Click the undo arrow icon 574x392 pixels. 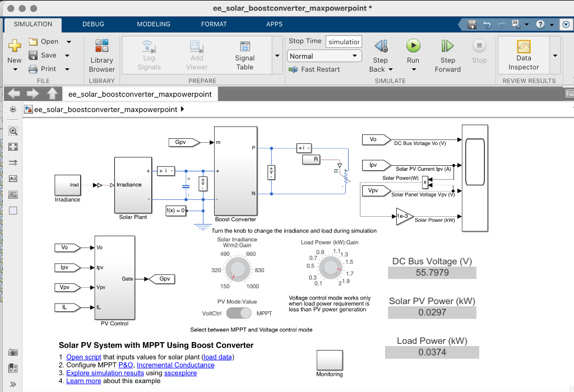[x=487, y=25]
